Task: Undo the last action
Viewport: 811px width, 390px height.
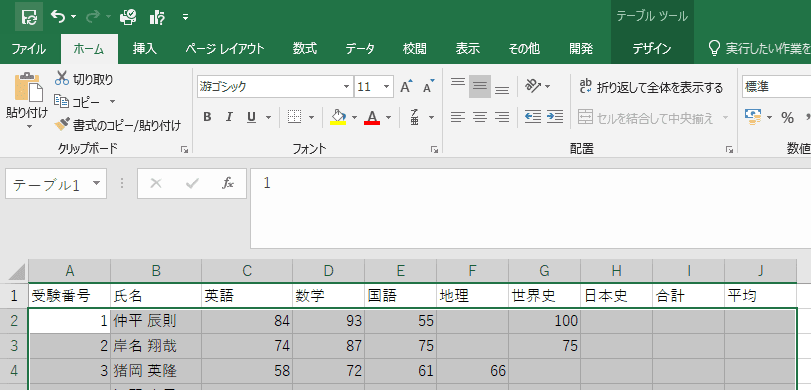Action: coord(57,17)
